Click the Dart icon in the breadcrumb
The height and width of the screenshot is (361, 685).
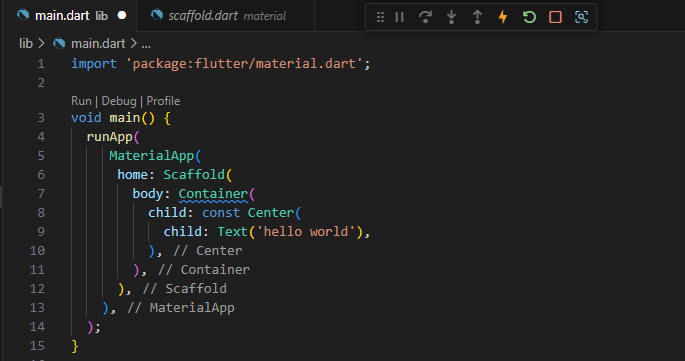59,43
